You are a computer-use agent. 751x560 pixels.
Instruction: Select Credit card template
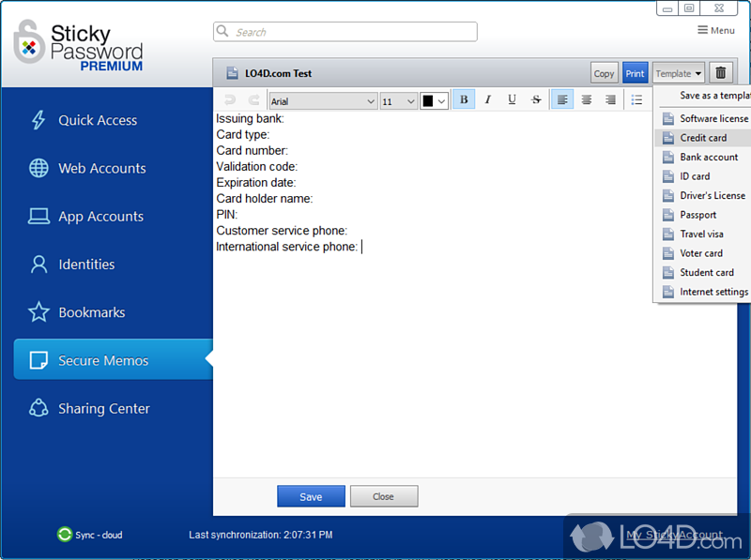702,138
